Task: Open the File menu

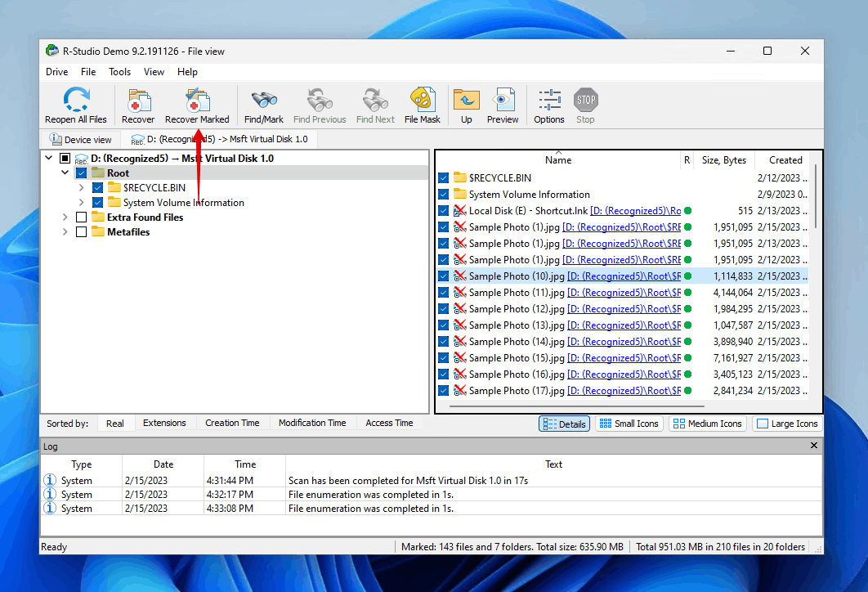Action: 88,71
